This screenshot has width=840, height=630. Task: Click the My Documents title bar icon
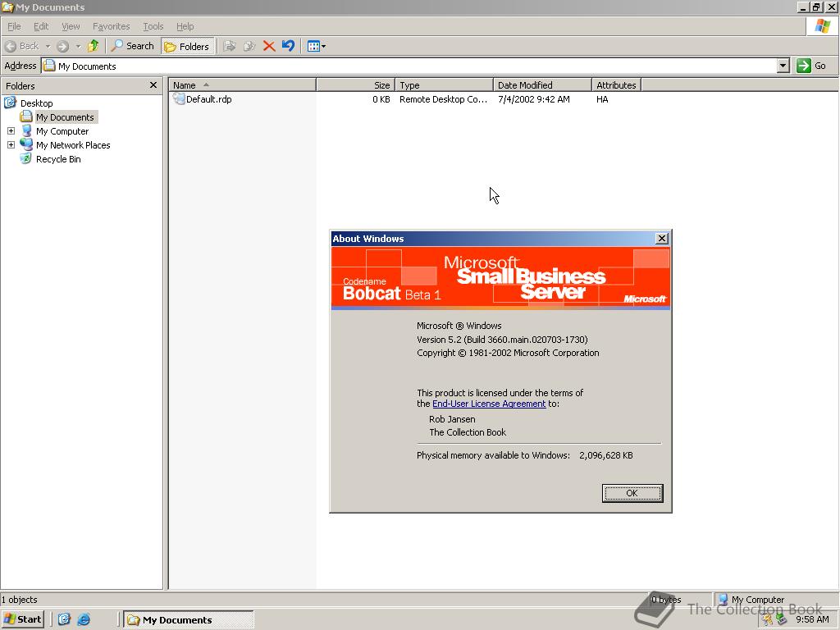[7, 7]
